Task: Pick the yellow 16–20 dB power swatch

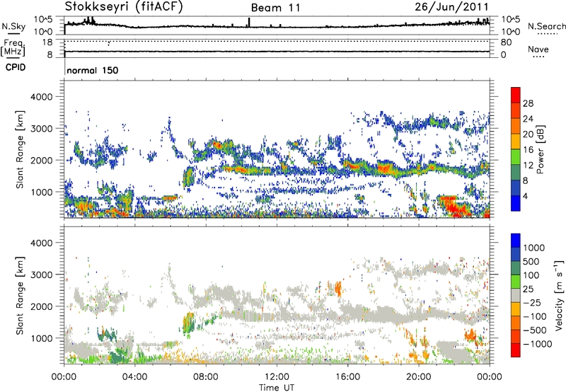Action: pos(516,142)
